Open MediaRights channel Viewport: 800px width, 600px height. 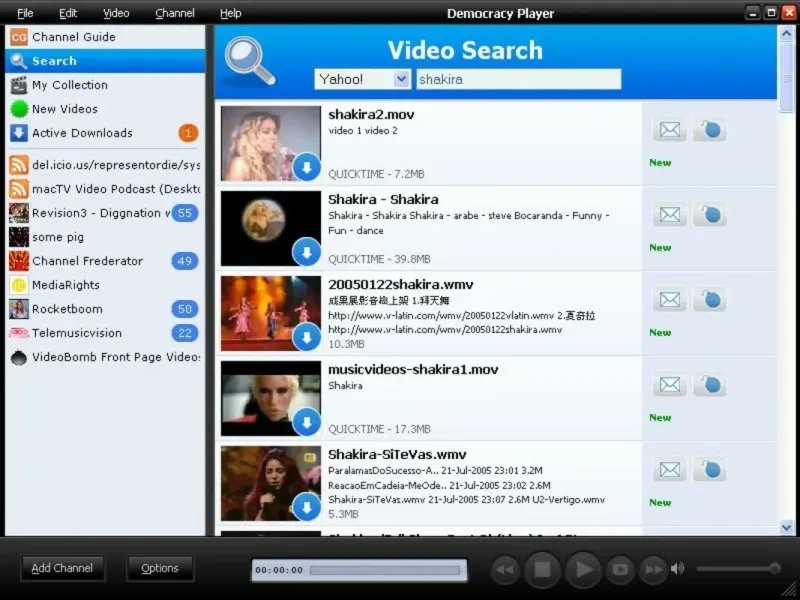[105, 285]
